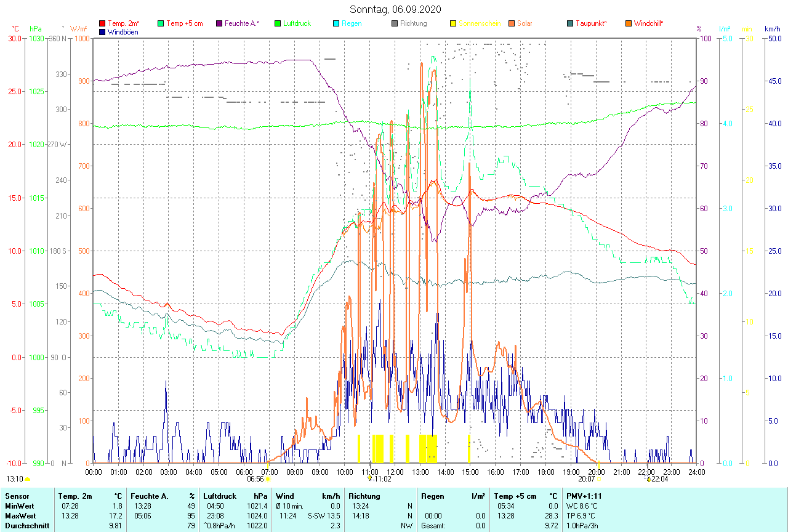Click the 'Durchschnitt' row label
Image resolution: width=788 pixels, height=532 pixels.
click(x=27, y=525)
